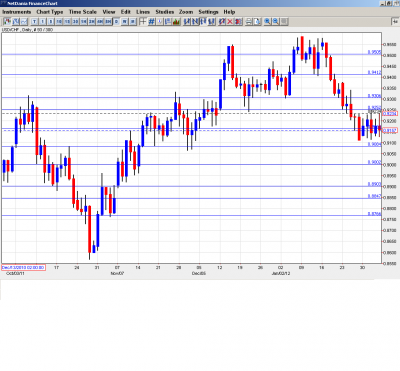The width and height of the screenshot is (400, 371).
Task: Click the 0.8766 support line label
Action: (x=374, y=214)
